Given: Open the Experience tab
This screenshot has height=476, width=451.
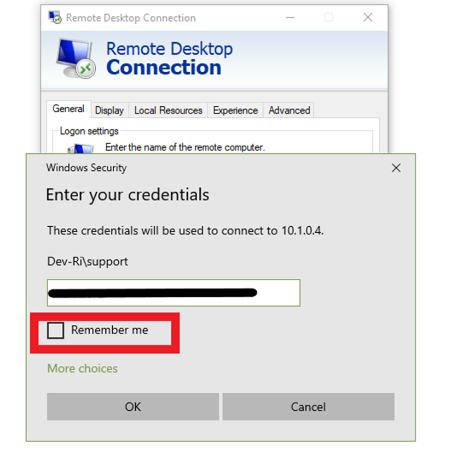Looking at the screenshot, I should [x=235, y=110].
